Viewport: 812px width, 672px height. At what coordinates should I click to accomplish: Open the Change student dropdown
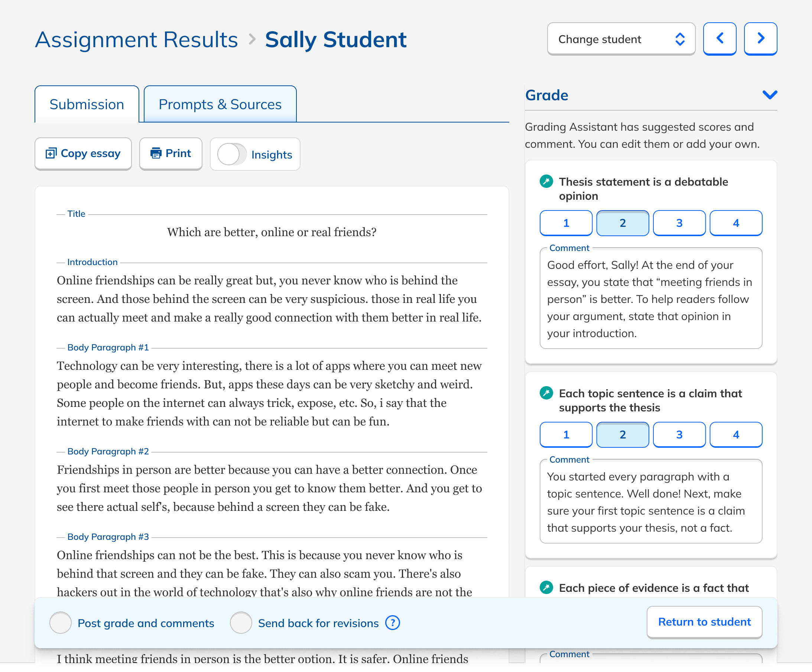pos(621,39)
